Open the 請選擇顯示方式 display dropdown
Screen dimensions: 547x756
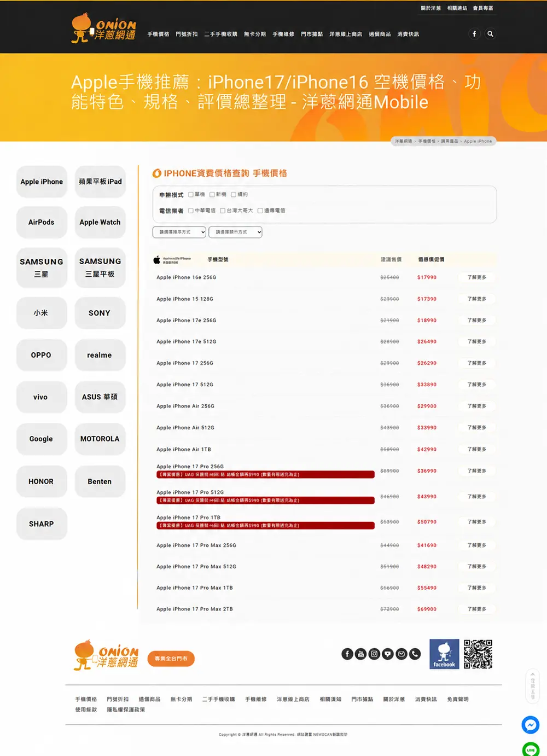235,232
